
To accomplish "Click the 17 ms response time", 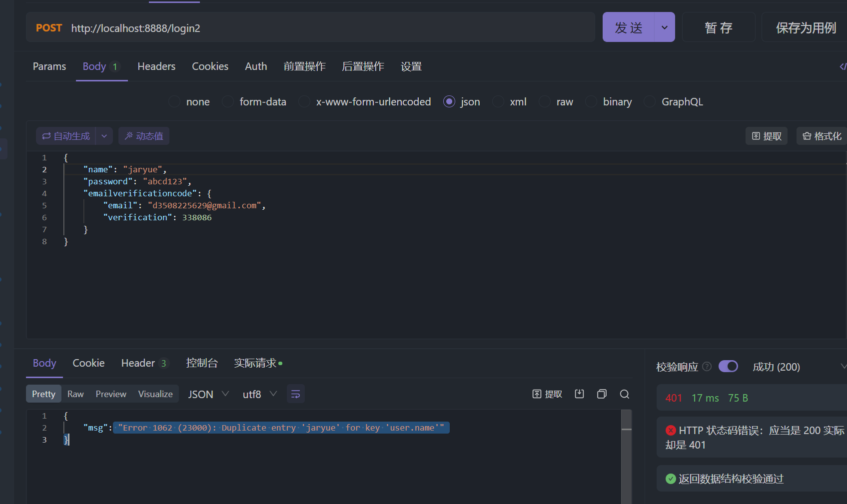I will coord(705,398).
